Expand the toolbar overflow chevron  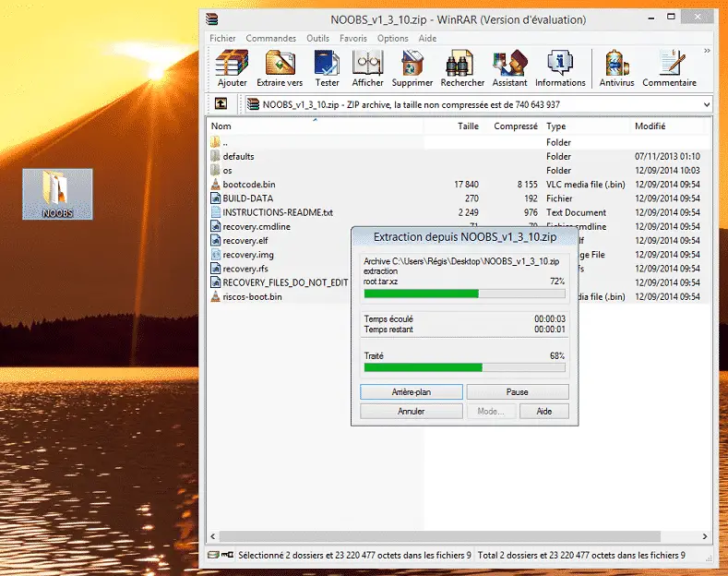tap(707, 51)
